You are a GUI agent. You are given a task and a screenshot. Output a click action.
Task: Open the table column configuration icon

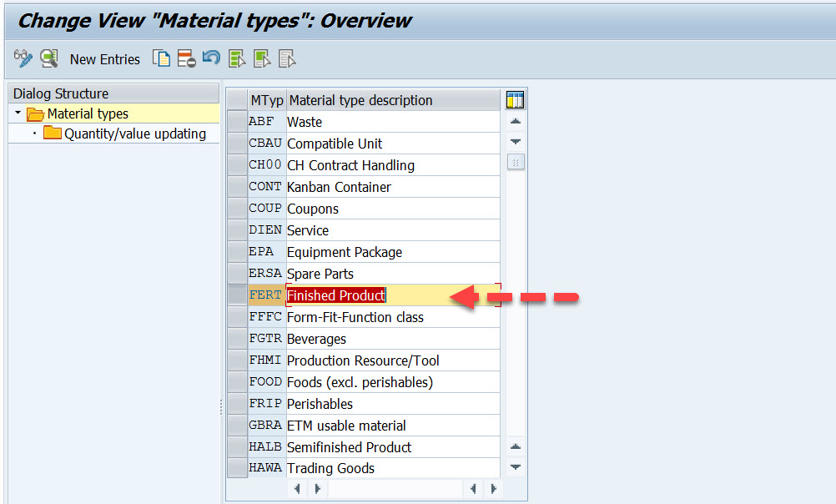pos(515,98)
